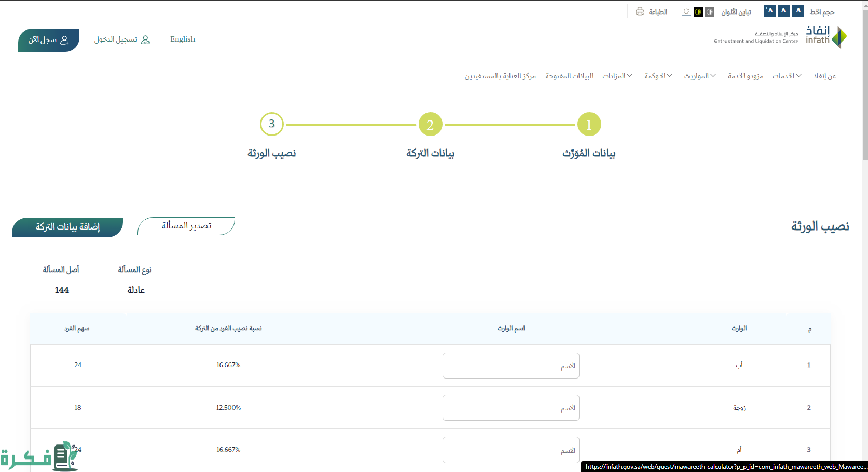Expand the المواريث dropdown menu
The image size is (868, 472).
pyautogui.click(x=699, y=76)
